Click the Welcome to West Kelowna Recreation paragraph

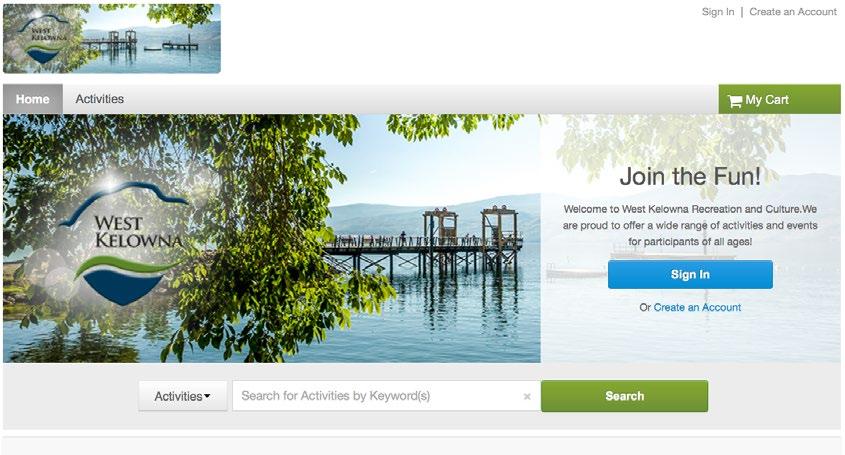[x=690, y=225]
